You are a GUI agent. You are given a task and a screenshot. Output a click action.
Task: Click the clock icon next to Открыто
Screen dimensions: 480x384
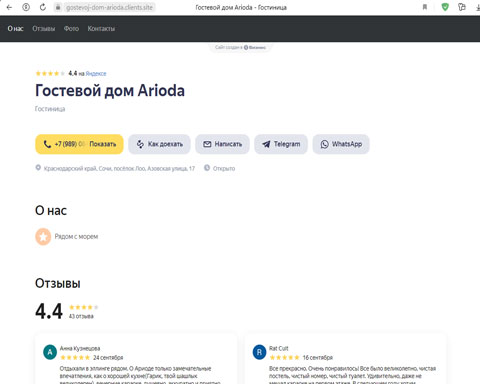point(207,168)
